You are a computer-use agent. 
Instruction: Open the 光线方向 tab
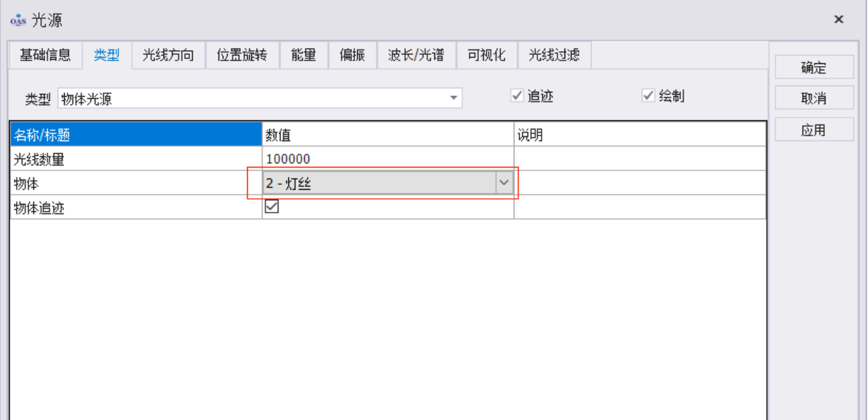point(168,56)
